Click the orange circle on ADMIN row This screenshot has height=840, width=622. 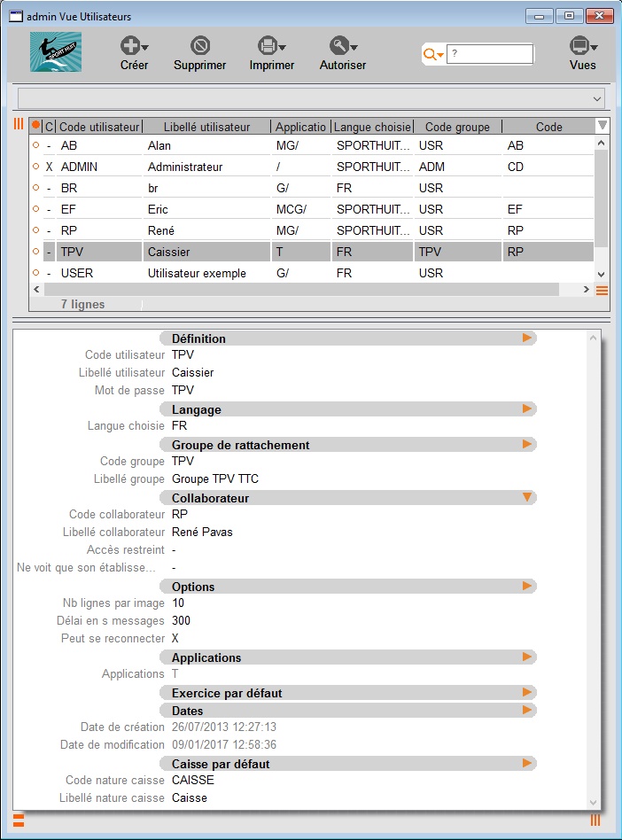[36, 167]
